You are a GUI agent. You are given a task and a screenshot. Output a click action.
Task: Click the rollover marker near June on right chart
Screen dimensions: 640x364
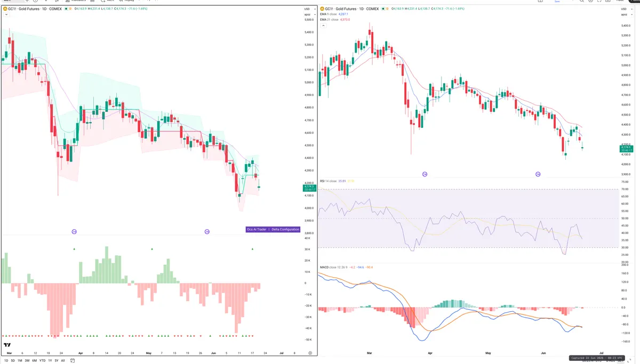click(x=538, y=174)
